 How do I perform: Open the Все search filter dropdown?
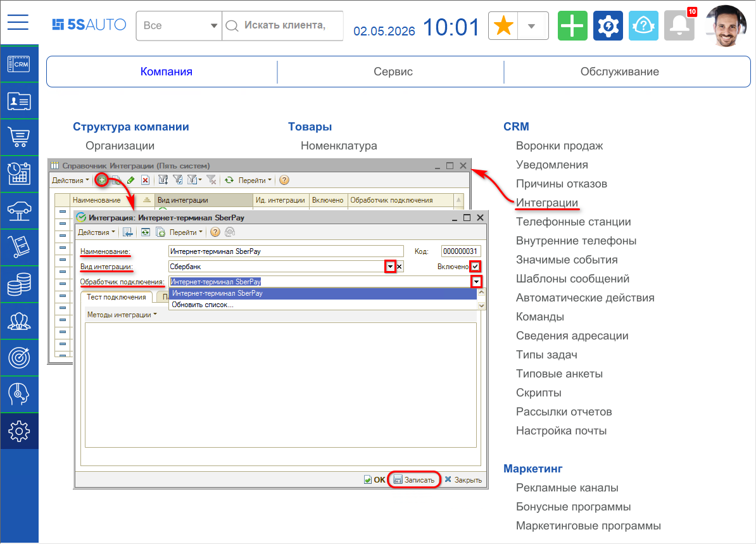(x=179, y=25)
